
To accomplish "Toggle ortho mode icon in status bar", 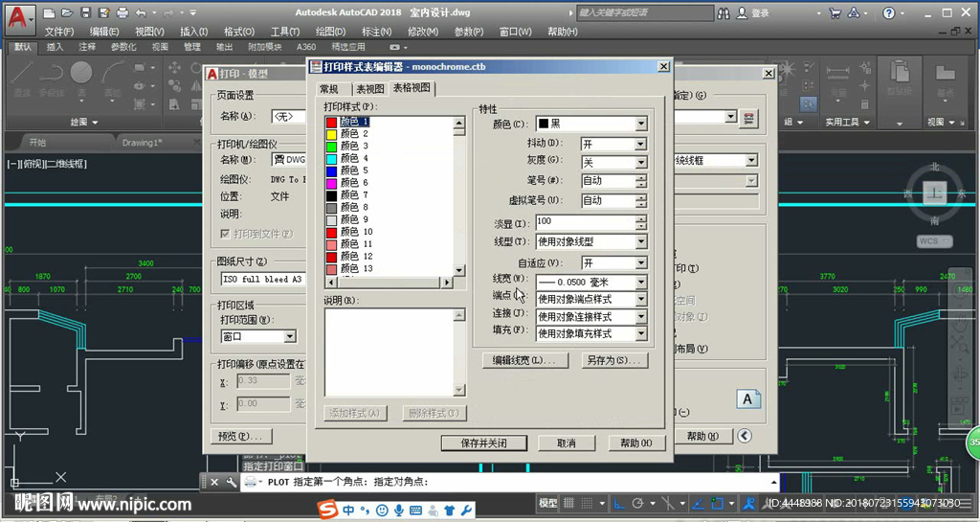I will 619,503.
